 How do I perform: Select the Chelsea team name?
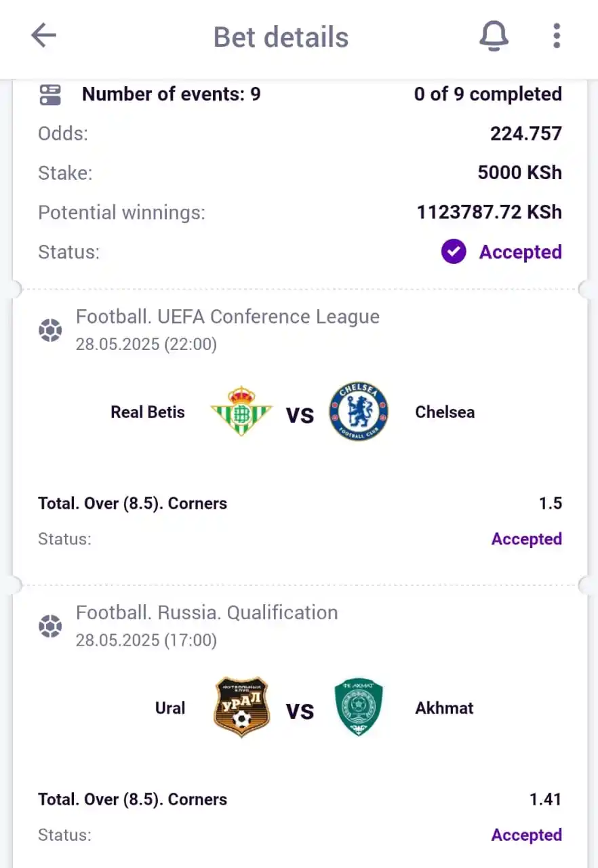[x=445, y=412]
